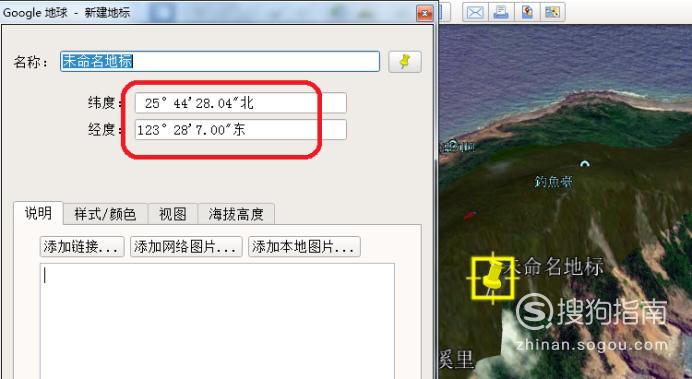Switch to the 样式/颜色 tab
Viewport: 692px width, 379px height.
[x=105, y=214]
